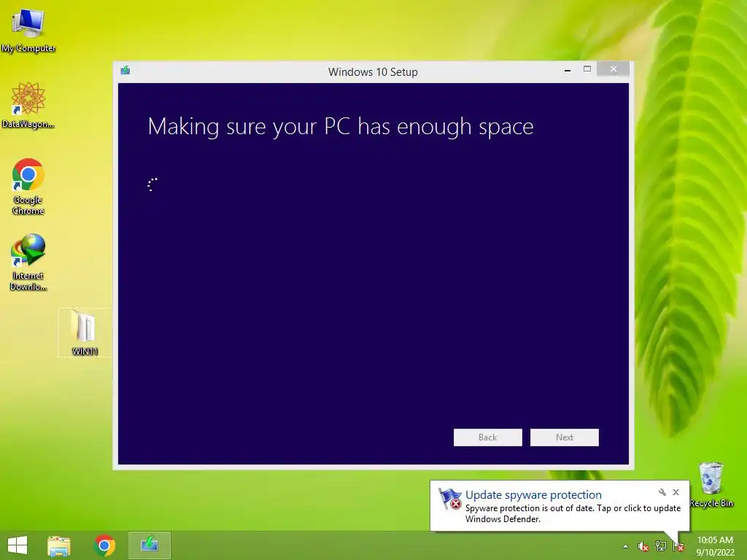747x560 pixels.
Task: Select the Google Chrome desktop shortcut
Action: [28, 187]
